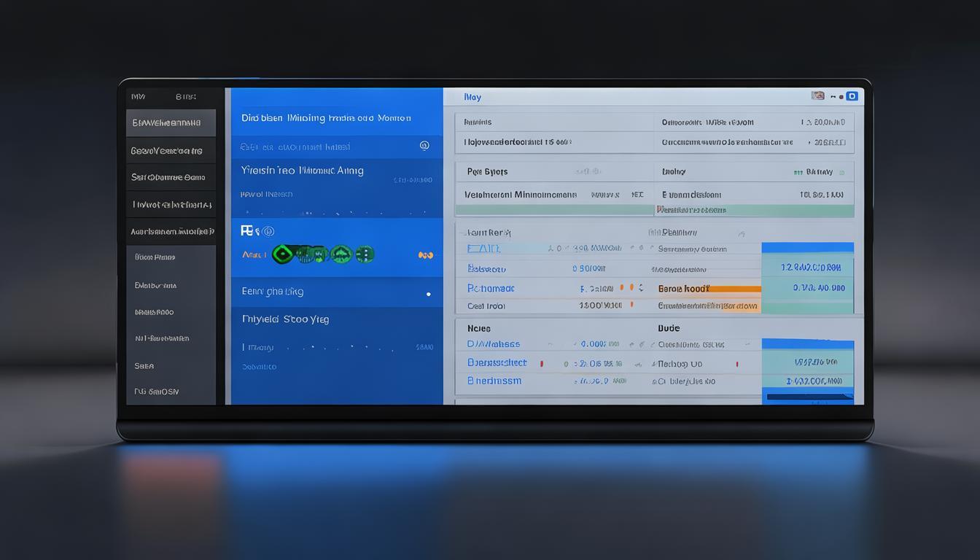Select the 'Sbea' item in dark sidebar
The width and height of the screenshot is (980, 560).
click(144, 366)
